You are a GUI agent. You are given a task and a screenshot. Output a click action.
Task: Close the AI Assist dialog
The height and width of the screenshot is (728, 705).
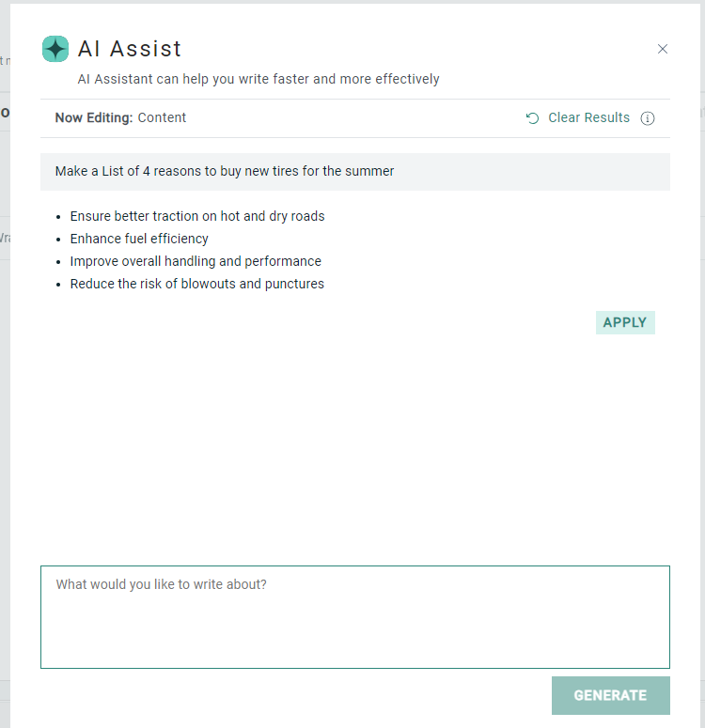663,49
